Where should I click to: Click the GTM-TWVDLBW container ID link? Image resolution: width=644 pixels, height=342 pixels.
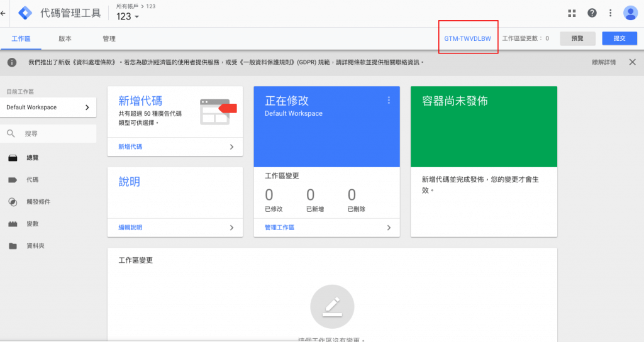coord(467,38)
